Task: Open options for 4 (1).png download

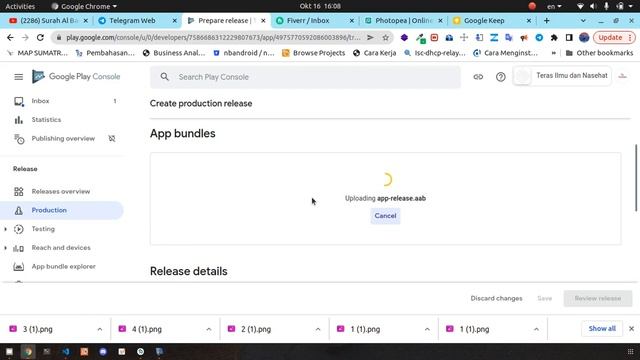Action: (x=209, y=329)
